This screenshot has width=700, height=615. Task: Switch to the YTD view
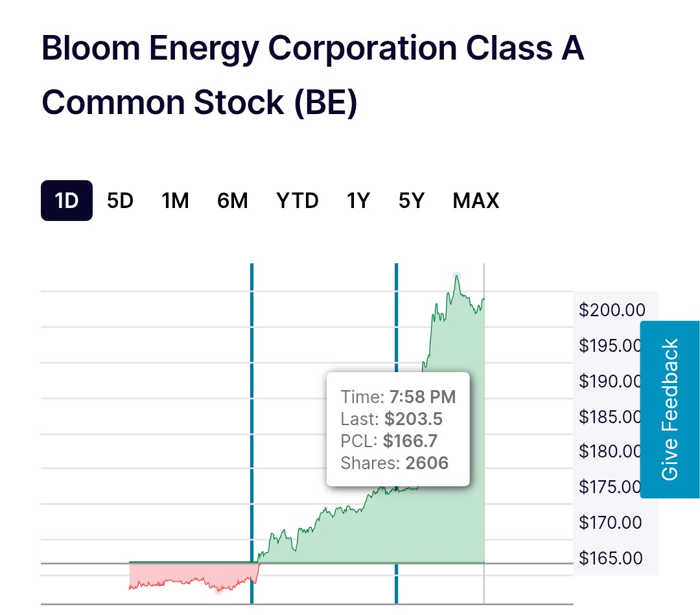pyautogui.click(x=297, y=201)
